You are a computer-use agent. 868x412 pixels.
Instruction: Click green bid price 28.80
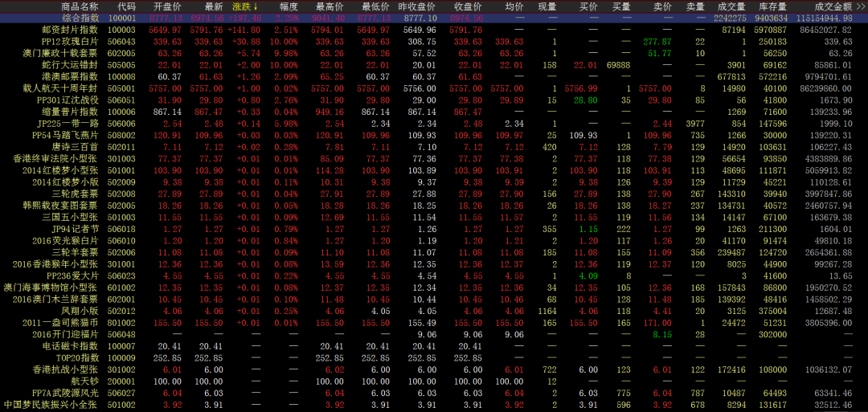[x=586, y=100]
